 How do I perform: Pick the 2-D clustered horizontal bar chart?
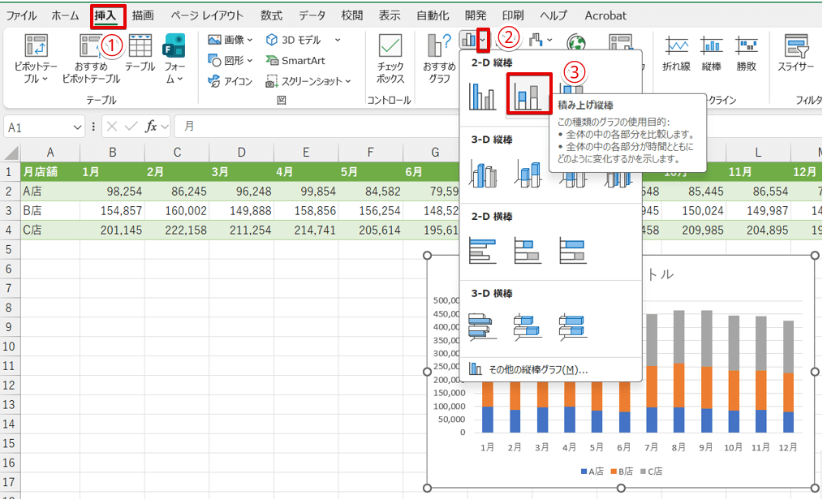pos(484,250)
